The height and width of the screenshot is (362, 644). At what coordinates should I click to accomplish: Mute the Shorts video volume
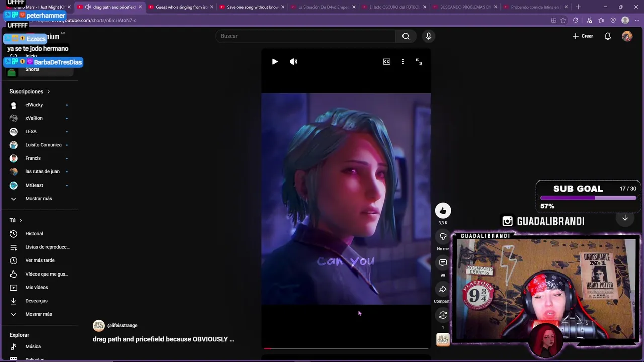pos(293,62)
